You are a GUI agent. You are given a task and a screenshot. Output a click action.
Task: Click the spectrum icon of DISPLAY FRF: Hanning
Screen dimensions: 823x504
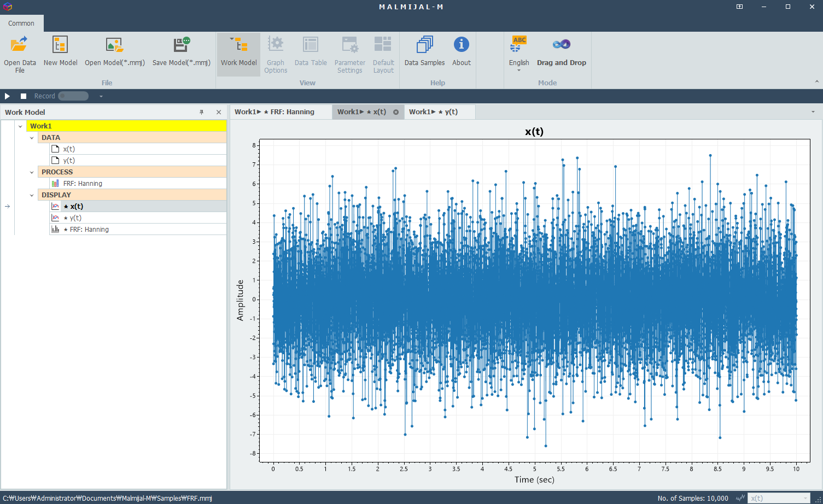point(55,229)
